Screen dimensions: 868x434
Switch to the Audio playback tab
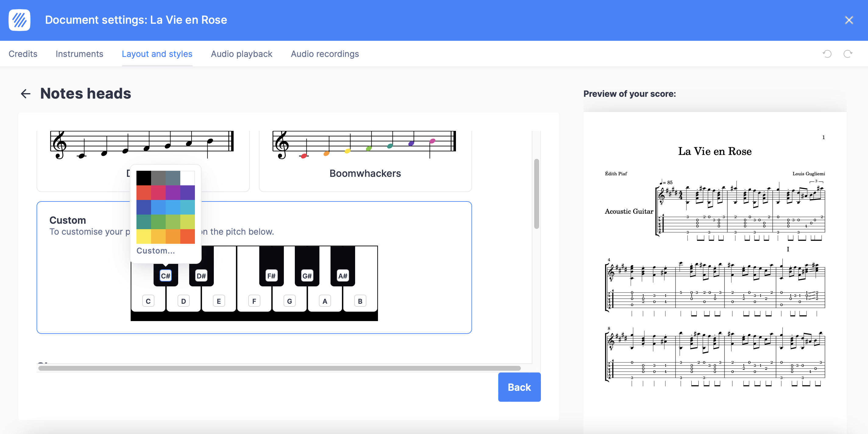pos(241,54)
